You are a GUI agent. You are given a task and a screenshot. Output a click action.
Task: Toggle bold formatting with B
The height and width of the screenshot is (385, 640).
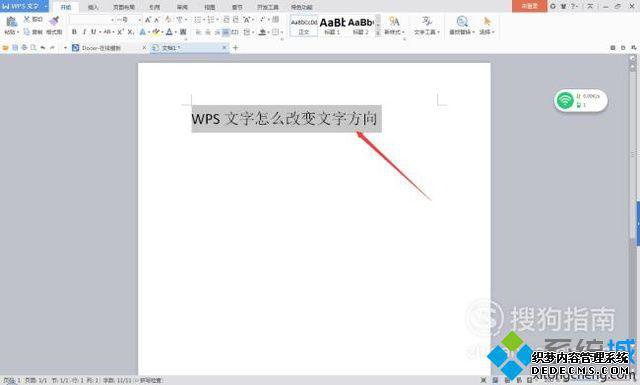(74, 32)
